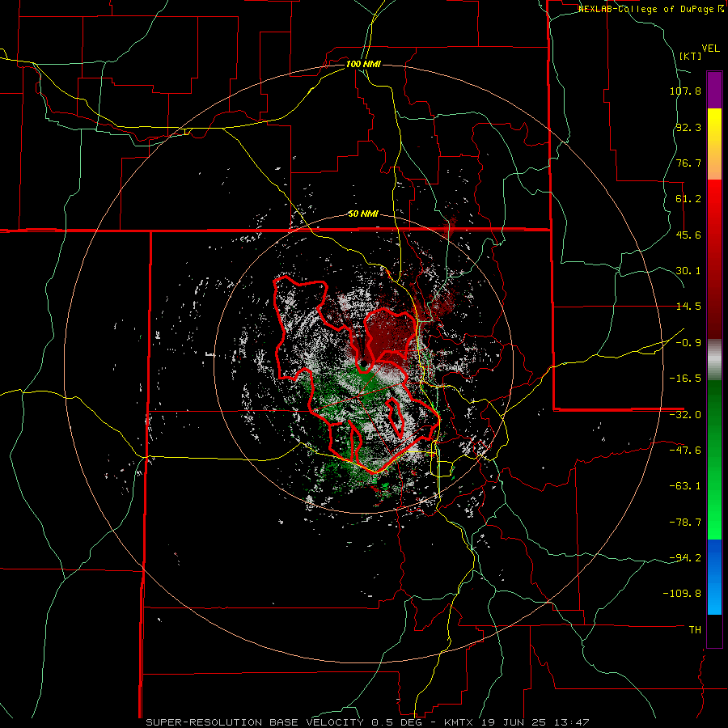Click the 50 NMI range ring label
Viewport: 728px width, 728px height.
[363, 214]
